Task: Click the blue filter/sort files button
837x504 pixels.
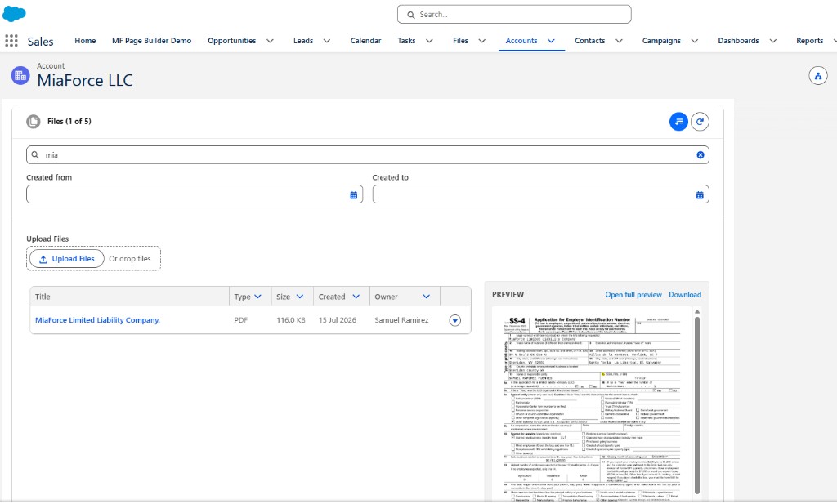Action: 678,122
